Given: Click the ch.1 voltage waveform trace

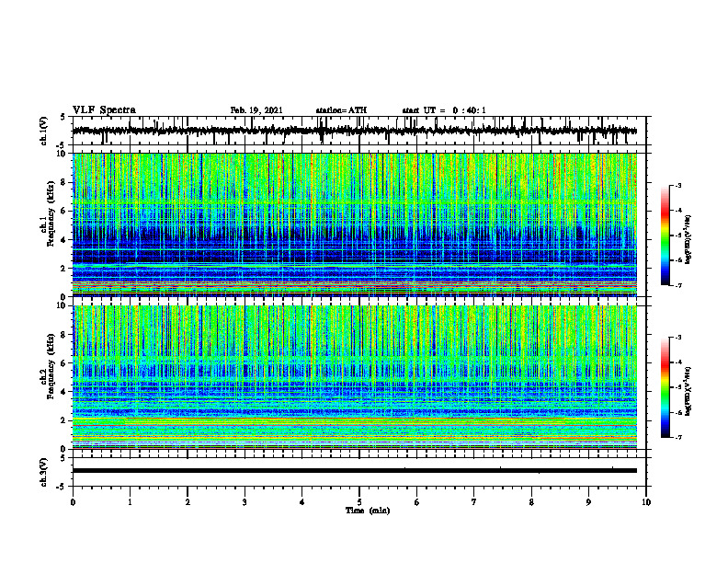Looking at the screenshot, I should coord(355,131).
